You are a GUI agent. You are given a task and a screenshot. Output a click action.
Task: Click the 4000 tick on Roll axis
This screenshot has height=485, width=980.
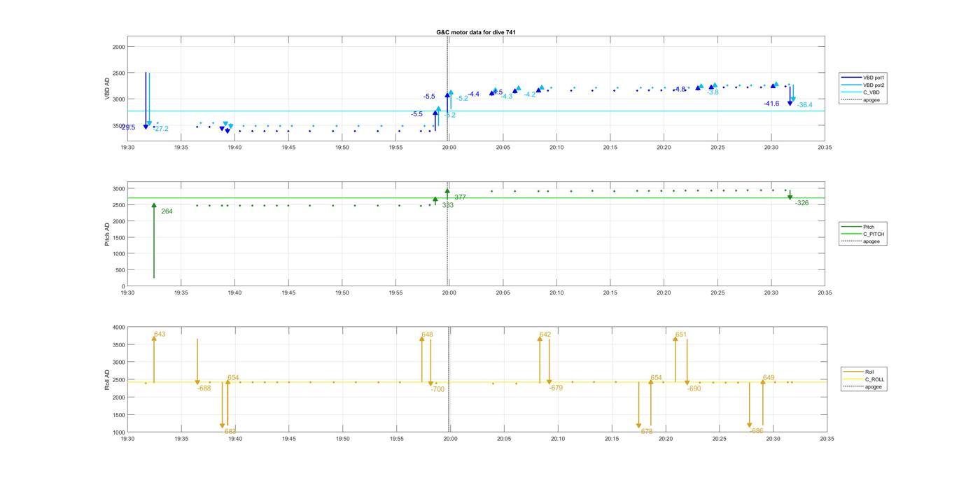(118, 328)
